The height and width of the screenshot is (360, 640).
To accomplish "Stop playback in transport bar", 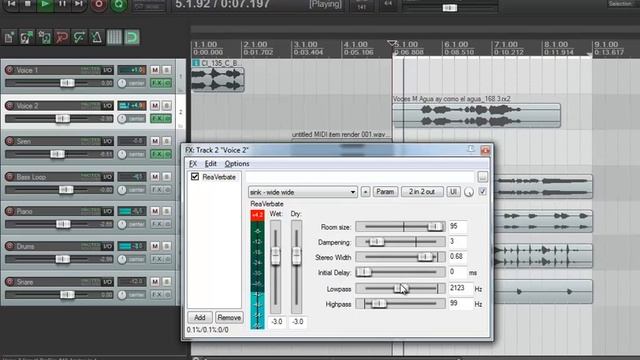I will coord(28,4).
